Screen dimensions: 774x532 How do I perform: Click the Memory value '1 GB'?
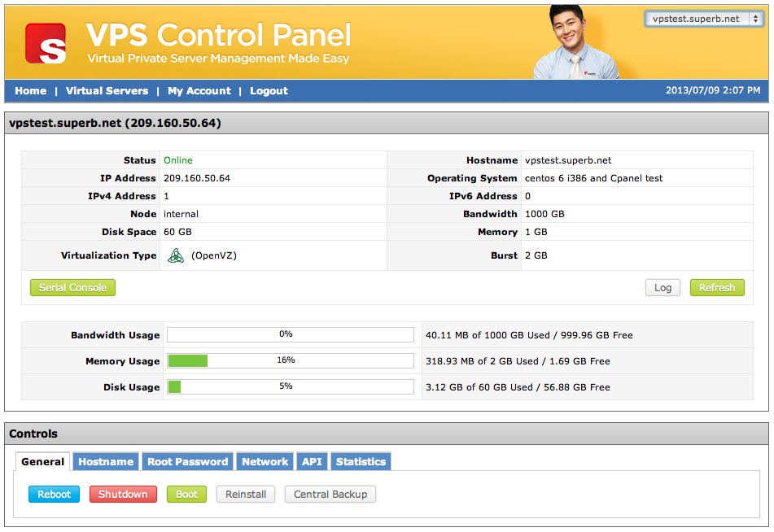(536, 232)
